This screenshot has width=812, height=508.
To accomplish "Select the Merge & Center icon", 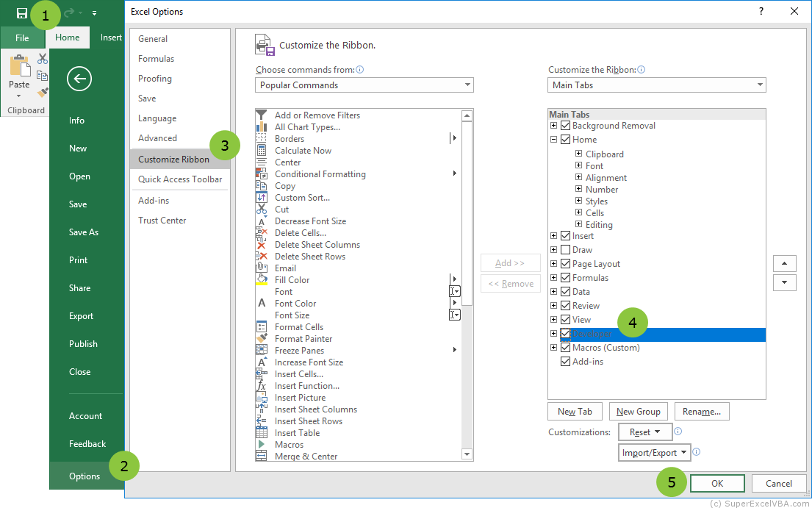I will click(x=262, y=457).
